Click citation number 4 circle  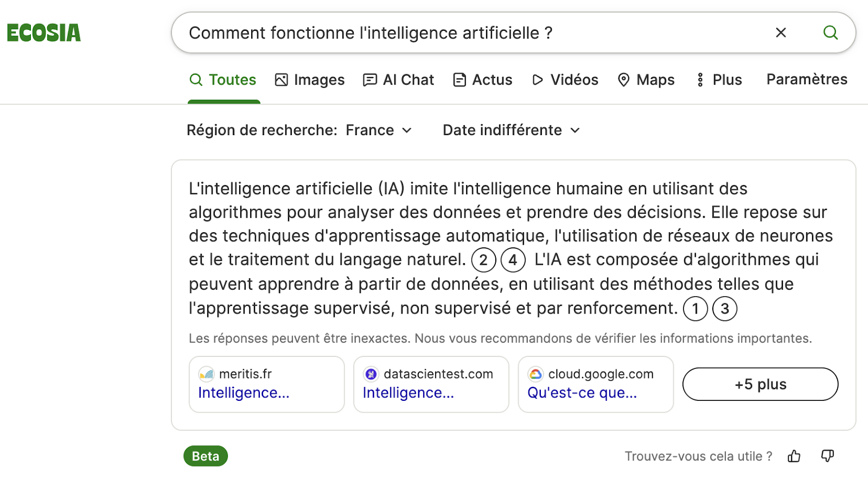513,260
